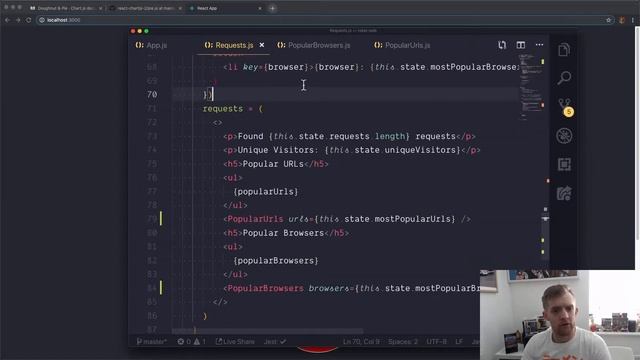
Task: Split the editor to the right
Action: pos(520,45)
